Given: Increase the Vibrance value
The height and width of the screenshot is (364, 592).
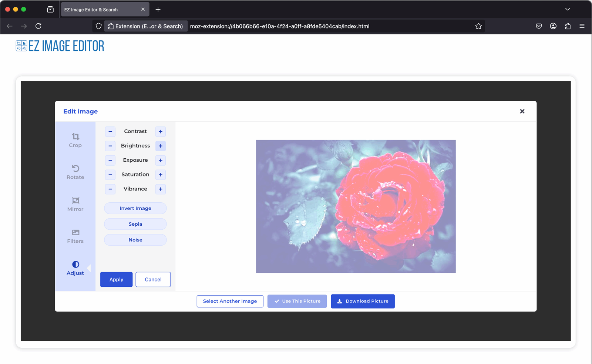Looking at the screenshot, I should point(161,189).
